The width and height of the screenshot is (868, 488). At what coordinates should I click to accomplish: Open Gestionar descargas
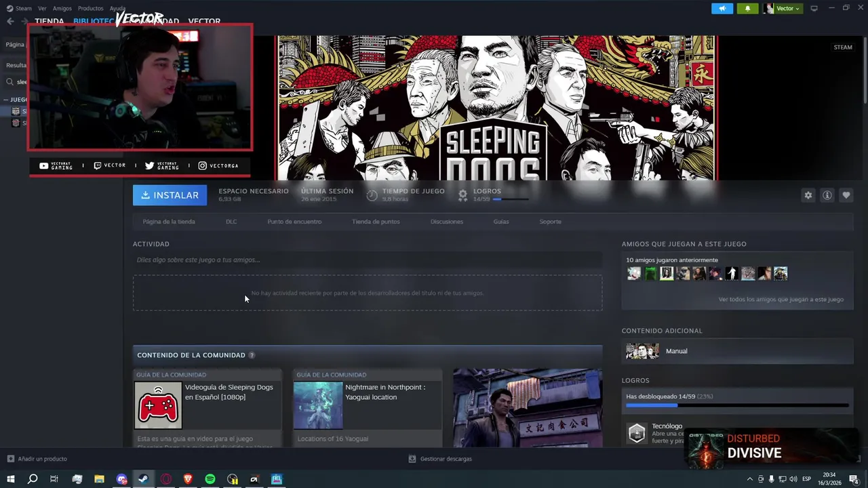[440, 459]
